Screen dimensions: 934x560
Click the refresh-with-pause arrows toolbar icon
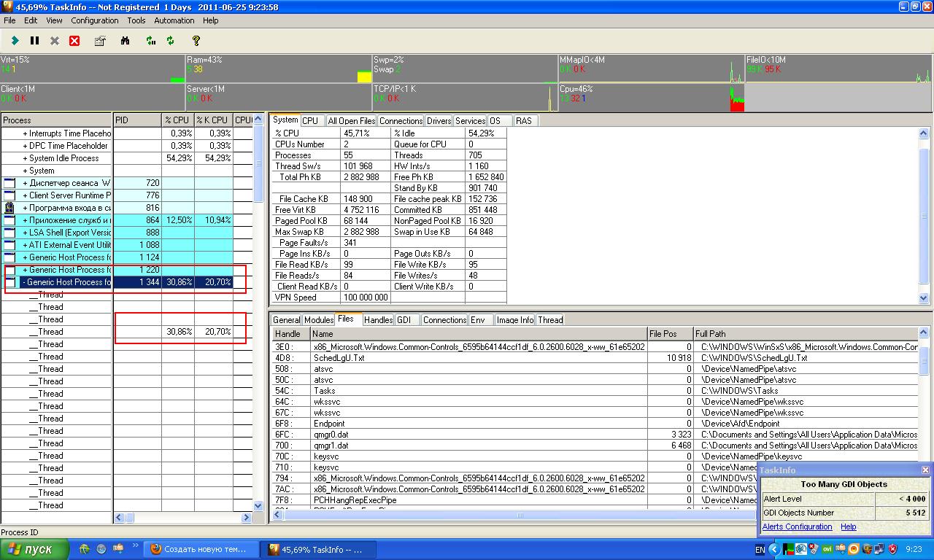[x=150, y=41]
